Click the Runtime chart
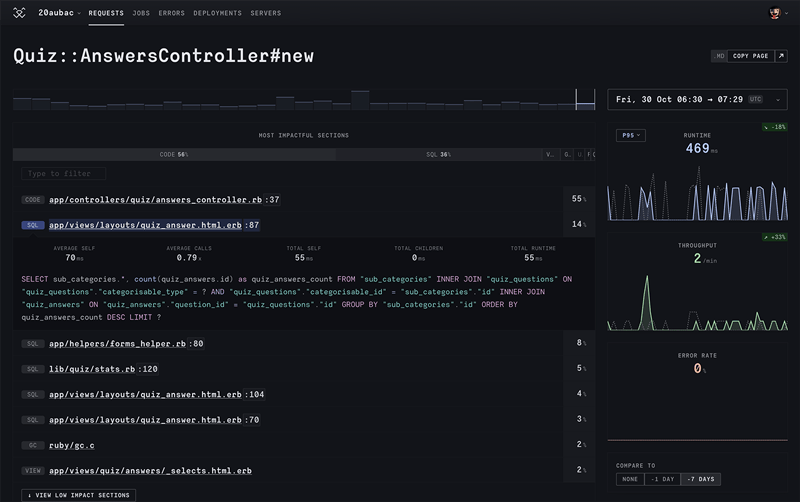This screenshot has width=800, height=502. (697, 194)
